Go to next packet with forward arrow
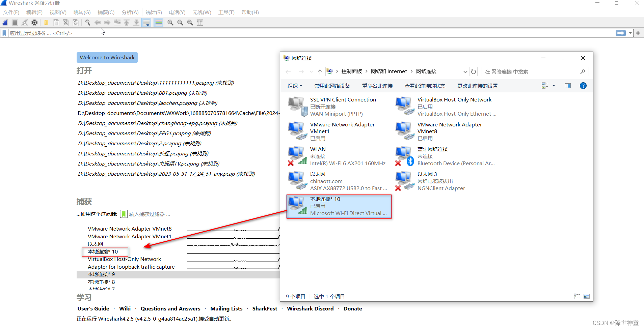The image size is (644, 329). (x=107, y=23)
